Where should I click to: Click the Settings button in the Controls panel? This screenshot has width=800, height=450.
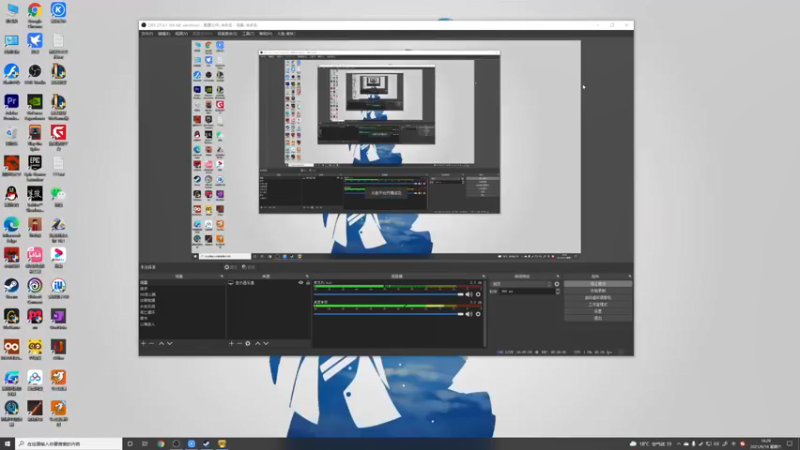pyautogui.click(x=598, y=311)
